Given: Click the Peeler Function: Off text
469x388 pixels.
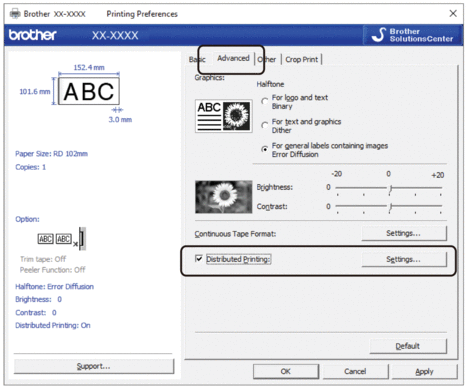Looking at the screenshot, I should 52,270.
